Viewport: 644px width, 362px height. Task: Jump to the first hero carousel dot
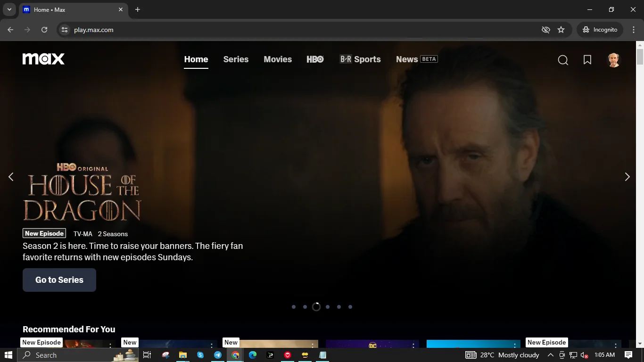coord(294,307)
